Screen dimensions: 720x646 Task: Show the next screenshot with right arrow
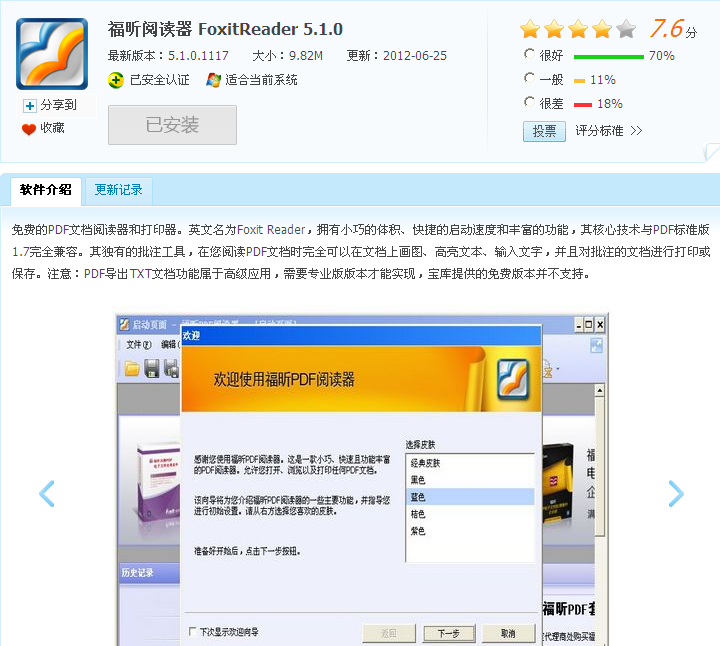[676, 493]
